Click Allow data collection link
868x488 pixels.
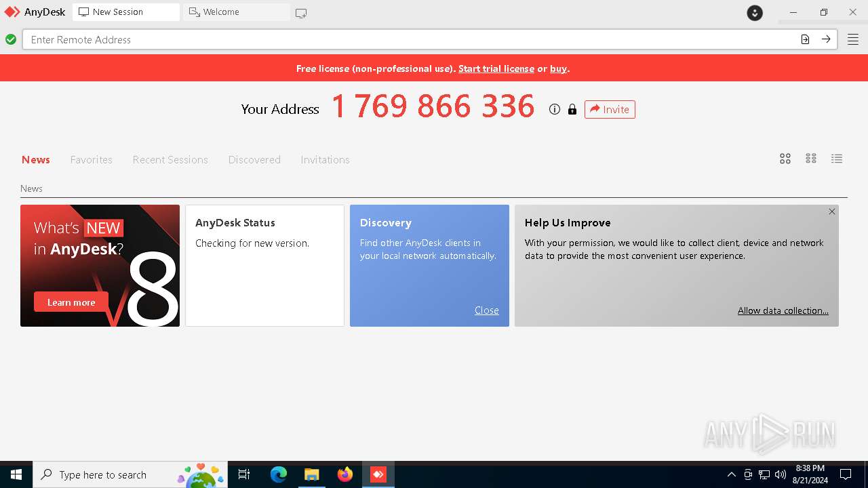pyautogui.click(x=783, y=310)
